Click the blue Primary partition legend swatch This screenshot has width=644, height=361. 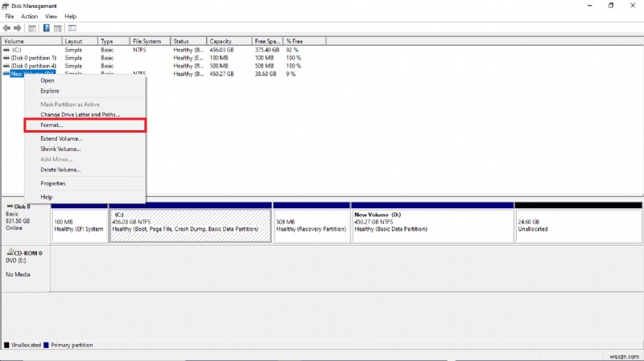(46, 345)
